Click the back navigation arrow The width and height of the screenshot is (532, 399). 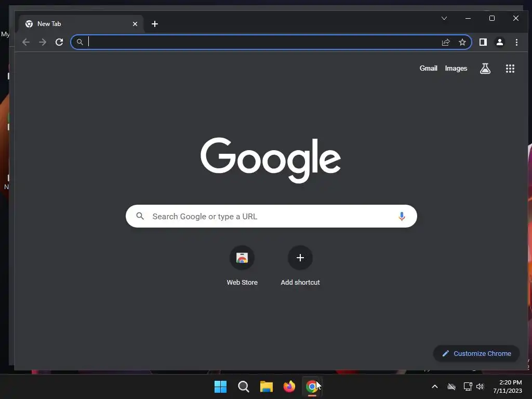[26, 42]
